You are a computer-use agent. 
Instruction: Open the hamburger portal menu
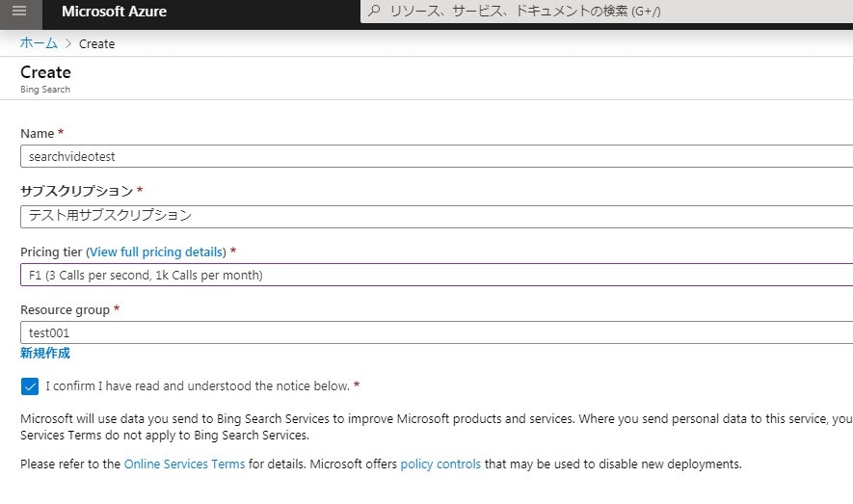19,12
